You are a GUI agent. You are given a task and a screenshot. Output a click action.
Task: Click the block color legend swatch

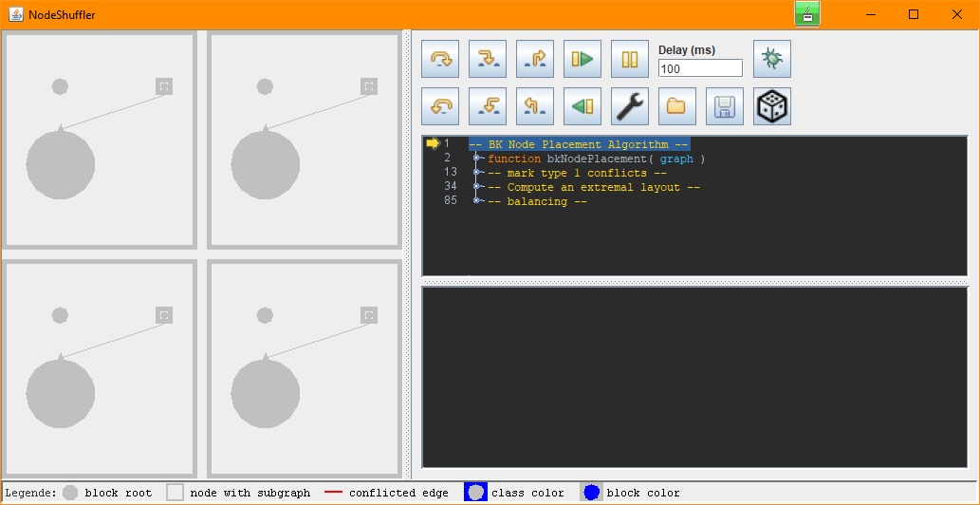click(x=591, y=493)
